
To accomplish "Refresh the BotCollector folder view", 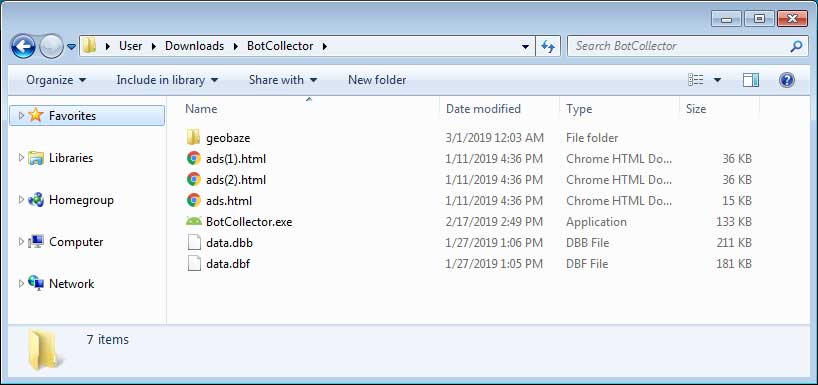I will (x=548, y=46).
